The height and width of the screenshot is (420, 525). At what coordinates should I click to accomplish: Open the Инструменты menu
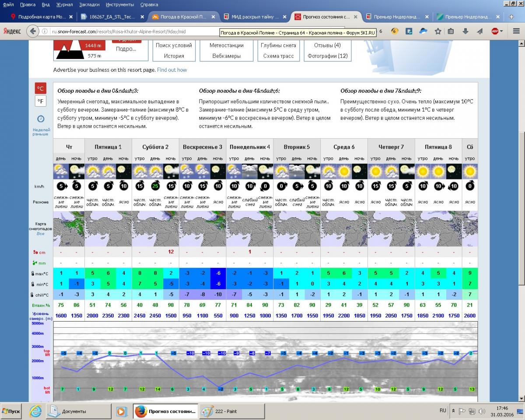[x=120, y=4]
